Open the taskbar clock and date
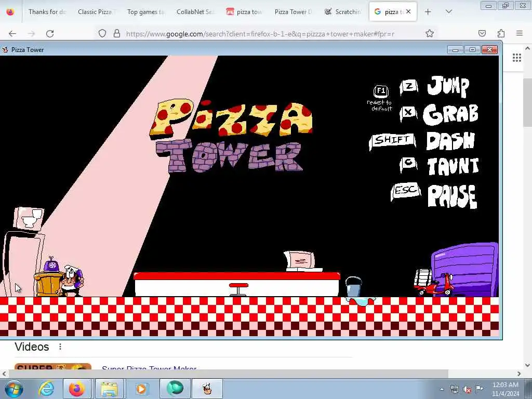The height and width of the screenshot is (399, 532). (x=506, y=389)
